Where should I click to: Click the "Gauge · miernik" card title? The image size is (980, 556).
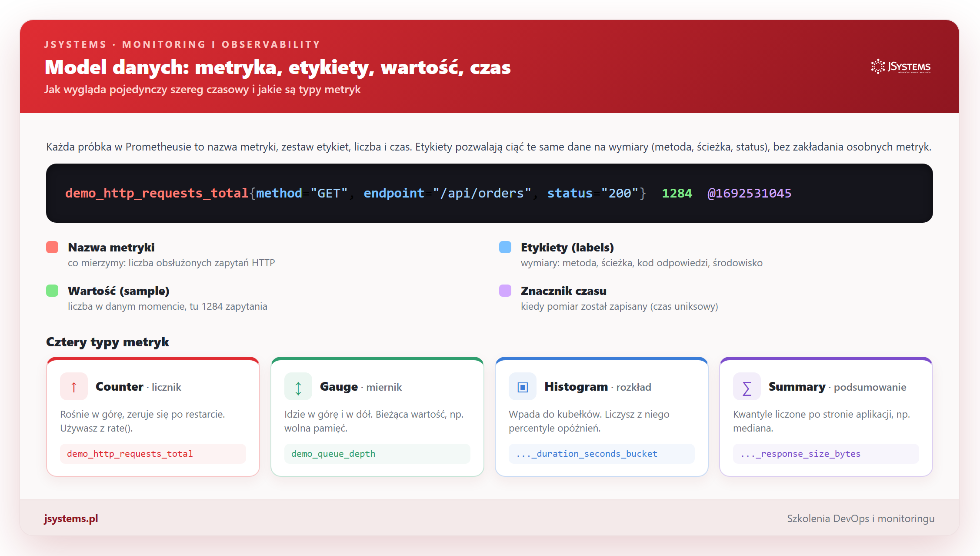click(361, 387)
